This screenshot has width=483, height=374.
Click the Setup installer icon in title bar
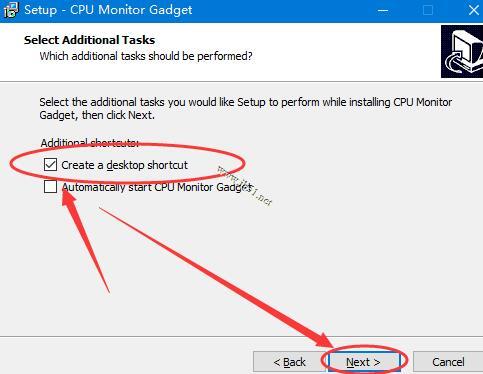[10, 9]
